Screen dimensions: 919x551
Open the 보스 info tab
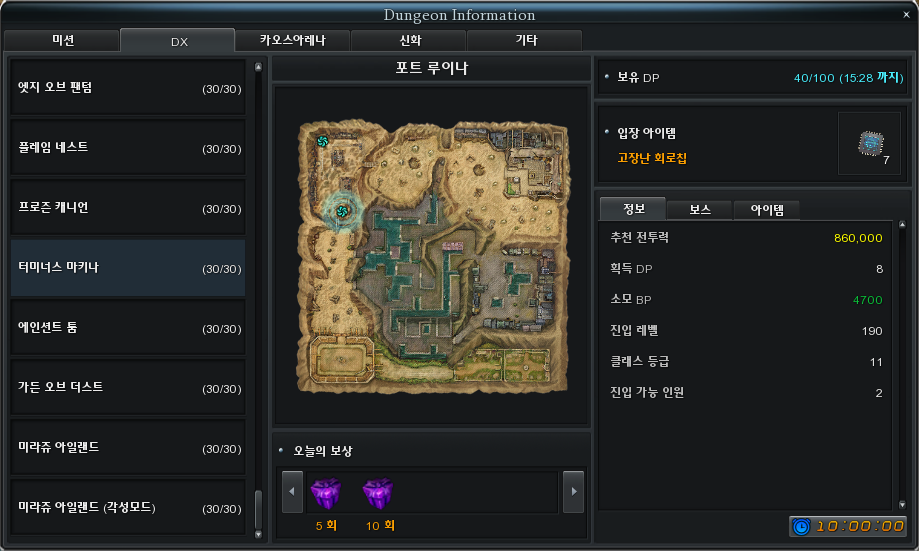tap(700, 210)
